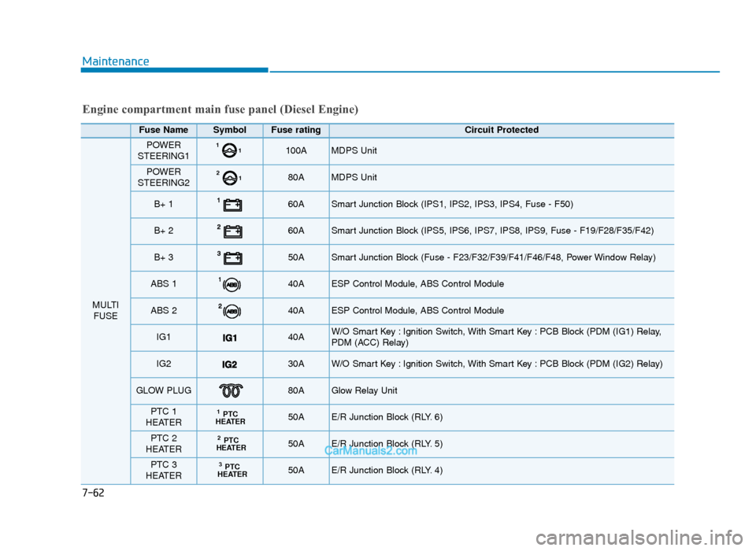This screenshot has height=551, width=756.
Task: Click the B+ 1 fuse name cell
Action: click(x=164, y=204)
